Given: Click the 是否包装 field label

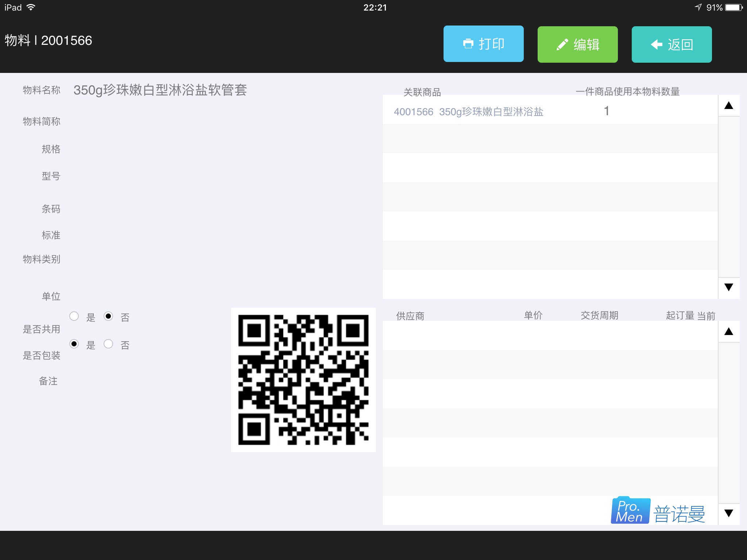Looking at the screenshot, I should (x=42, y=355).
